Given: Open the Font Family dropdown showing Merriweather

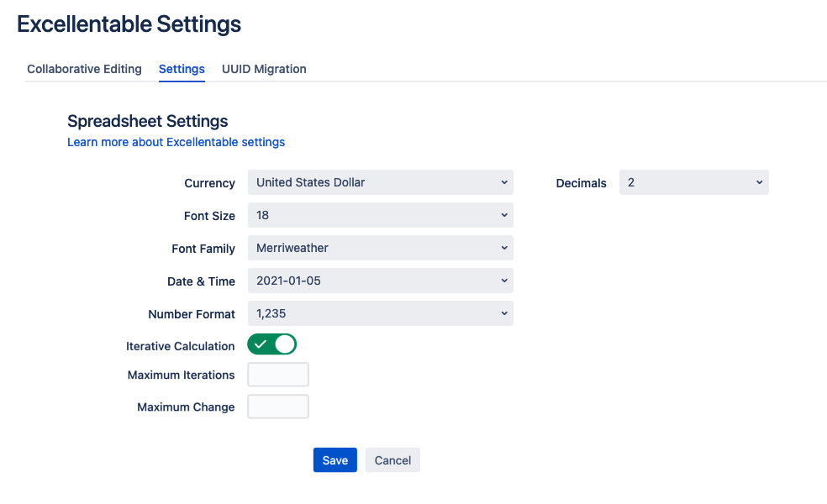Looking at the screenshot, I should pyautogui.click(x=380, y=248).
